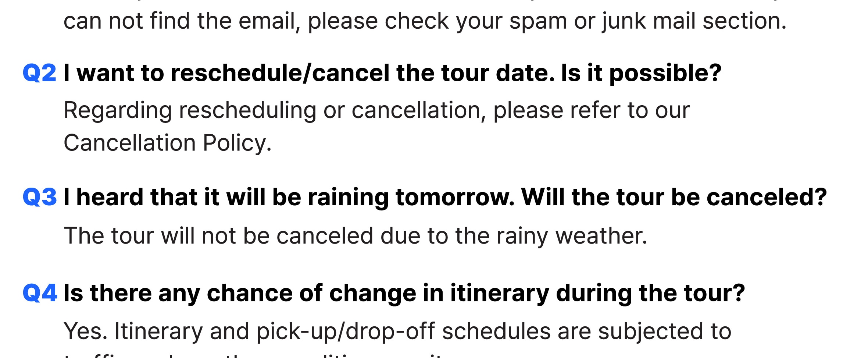
Task: Expand the change in itinerary question
Action: click(404, 294)
